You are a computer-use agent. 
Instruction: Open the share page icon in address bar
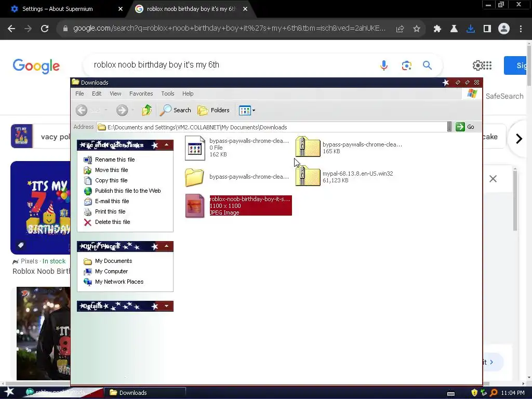[x=400, y=29]
